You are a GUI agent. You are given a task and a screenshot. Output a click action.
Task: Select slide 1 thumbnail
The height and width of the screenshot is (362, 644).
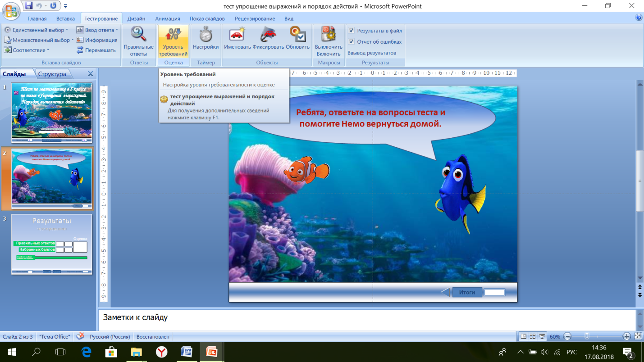(51, 113)
